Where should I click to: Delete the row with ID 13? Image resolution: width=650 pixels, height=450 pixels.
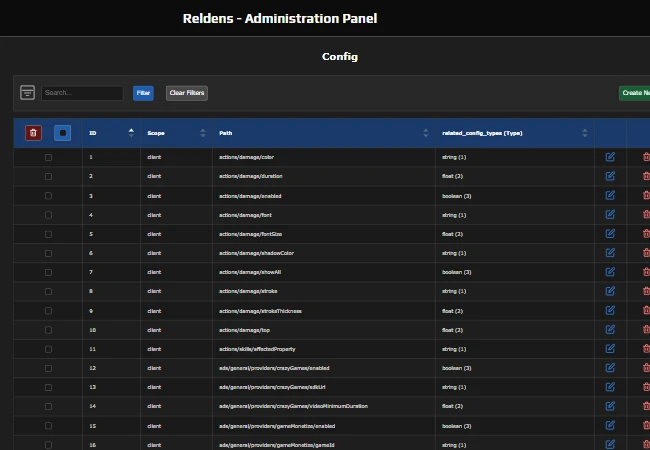point(646,387)
